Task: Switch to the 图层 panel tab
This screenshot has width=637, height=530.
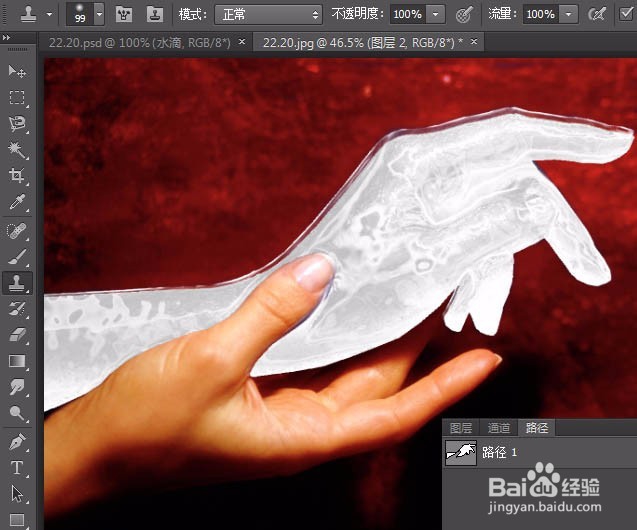Action: pos(461,428)
